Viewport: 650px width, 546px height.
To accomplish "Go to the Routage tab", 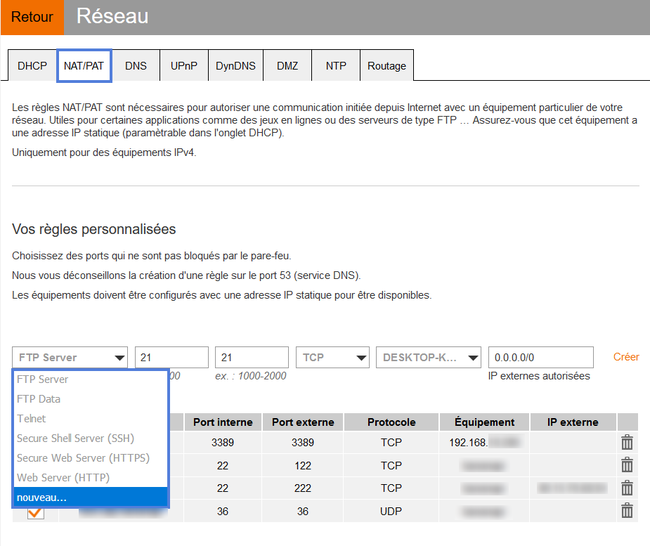I will pyautogui.click(x=386, y=66).
